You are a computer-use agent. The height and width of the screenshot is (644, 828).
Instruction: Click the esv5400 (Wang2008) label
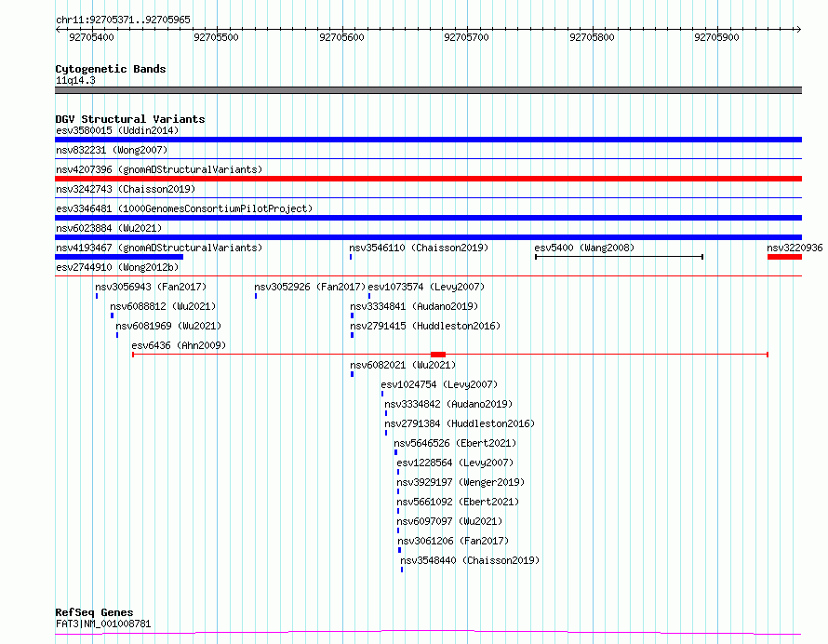point(584,248)
